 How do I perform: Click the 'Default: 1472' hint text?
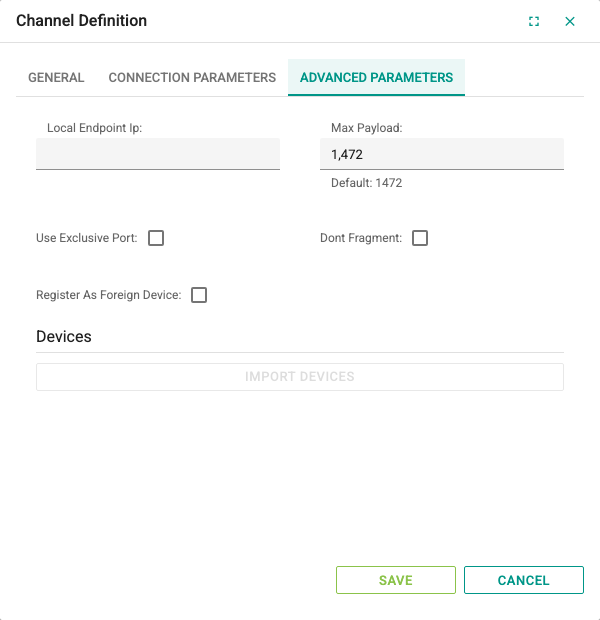click(x=366, y=183)
